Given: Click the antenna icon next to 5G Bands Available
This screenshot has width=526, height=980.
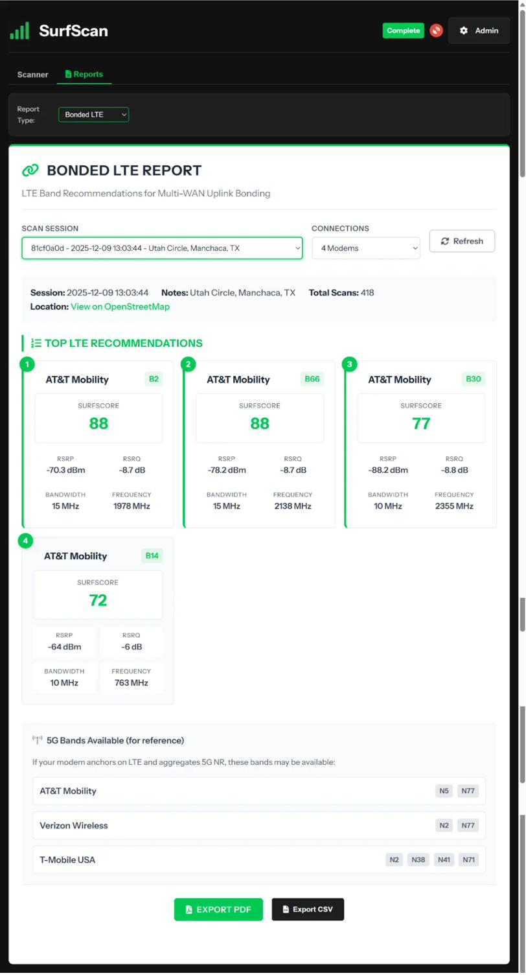Looking at the screenshot, I should [x=37, y=740].
